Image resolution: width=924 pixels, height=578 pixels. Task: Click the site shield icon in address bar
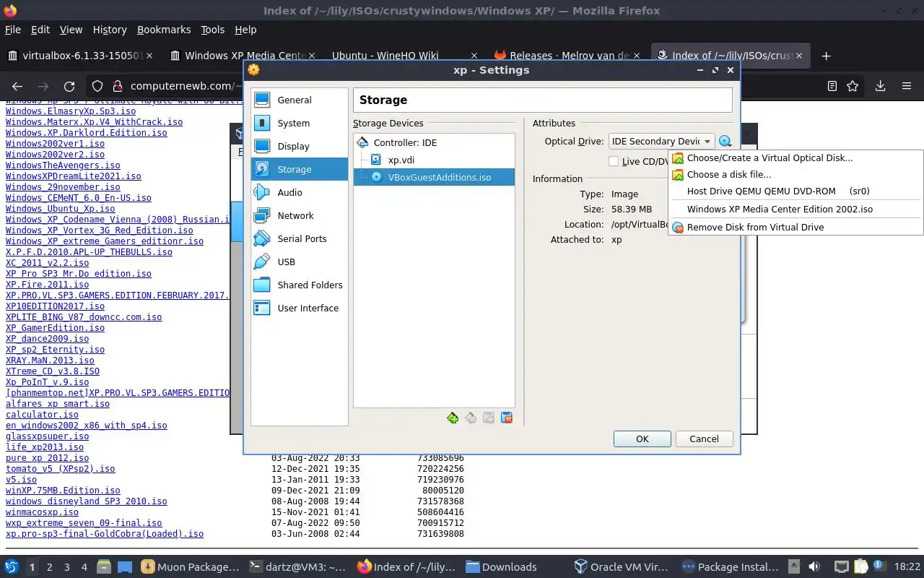(97, 86)
